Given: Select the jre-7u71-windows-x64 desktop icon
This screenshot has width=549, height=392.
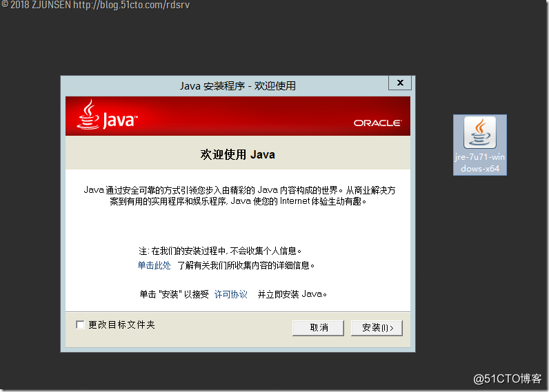Looking at the screenshot, I should [x=479, y=145].
